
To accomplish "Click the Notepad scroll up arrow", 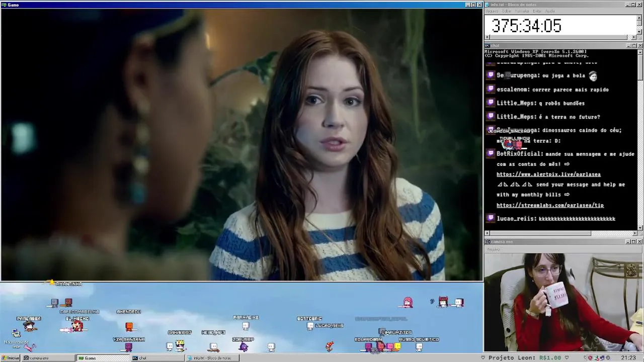I will [x=639, y=18].
